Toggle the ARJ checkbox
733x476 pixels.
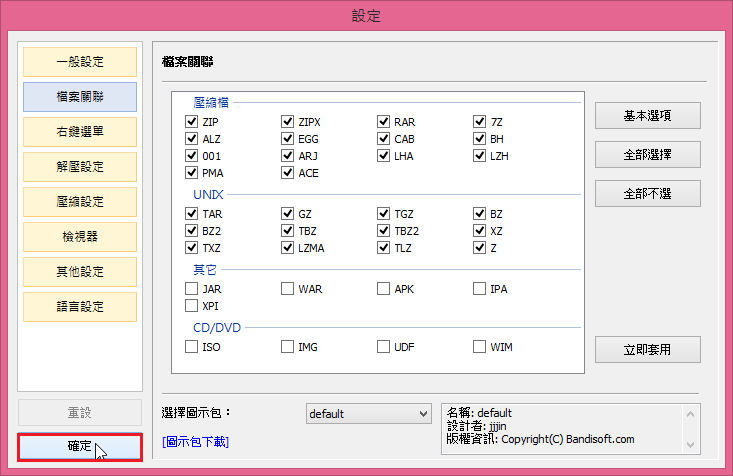click(x=287, y=156)
